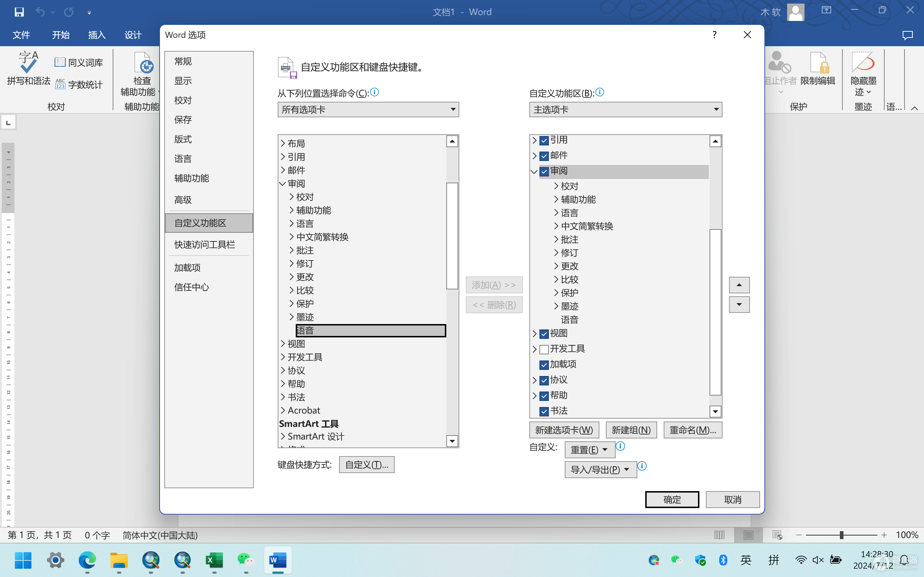Click the user account avatar icon
Screen dimensions: 924x577
coord(796,12)
